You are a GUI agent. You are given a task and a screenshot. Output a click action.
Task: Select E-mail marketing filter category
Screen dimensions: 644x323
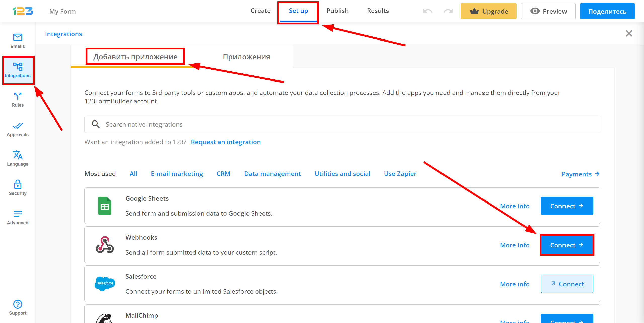coord(176,173)
